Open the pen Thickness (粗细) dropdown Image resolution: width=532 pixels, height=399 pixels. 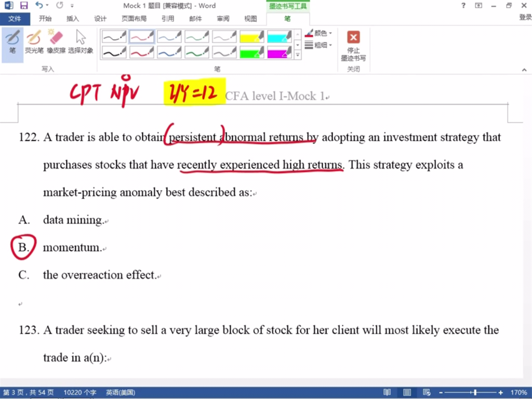[319, 45]
